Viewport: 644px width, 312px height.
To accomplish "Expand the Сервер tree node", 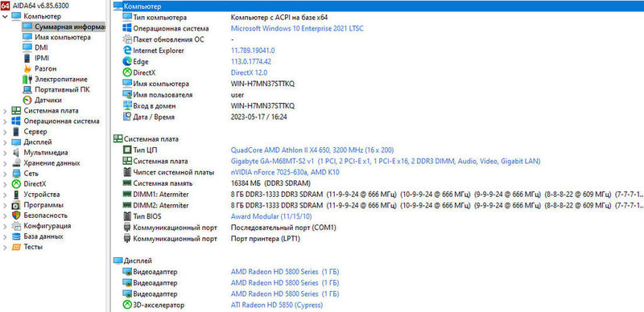I will 5,132.
